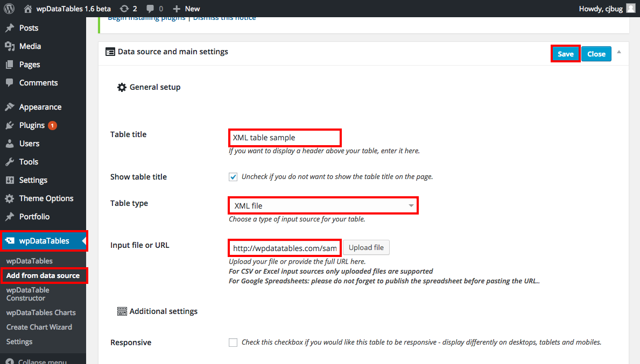Screen dimensions: 640x364
Task: Click the Tools wrench icon
Action: click(10, 162)
